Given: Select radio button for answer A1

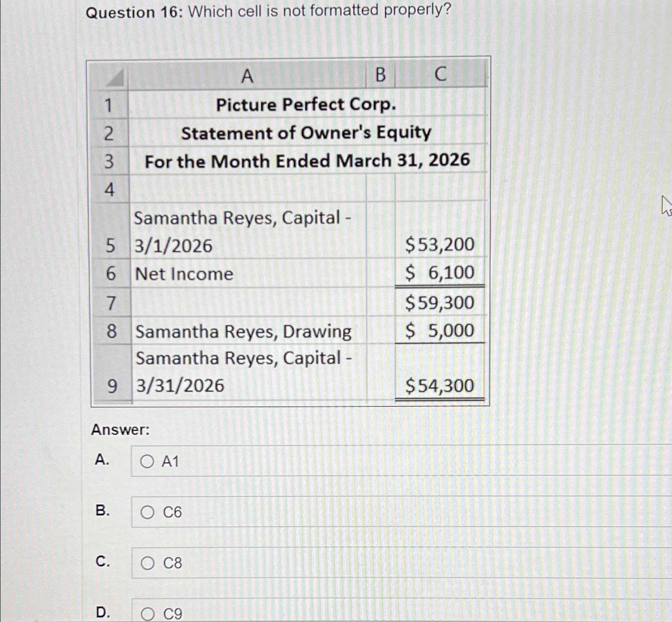Looking at the screenshot, I should (x=147, y=462).
